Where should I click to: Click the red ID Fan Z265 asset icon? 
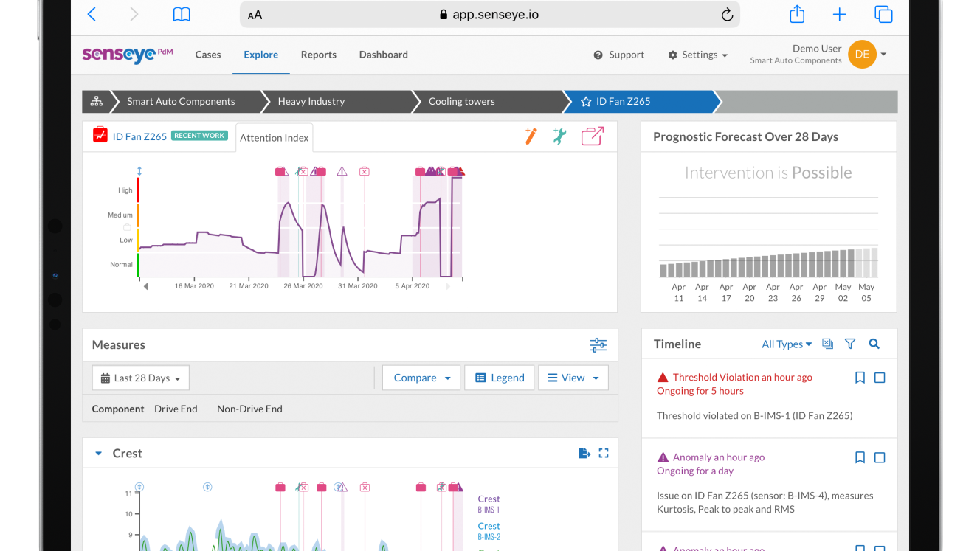pyautogui.click(x=100, y=136)
